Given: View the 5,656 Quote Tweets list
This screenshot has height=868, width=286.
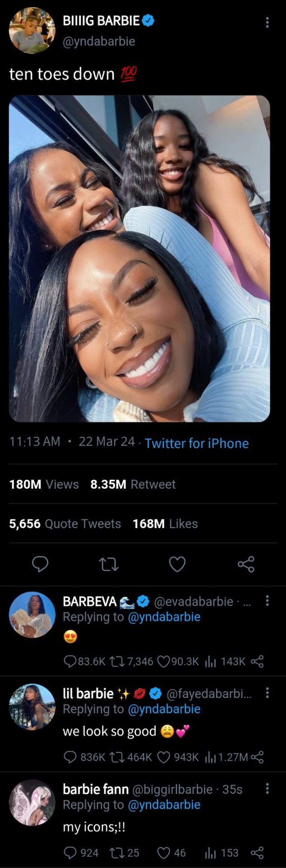Looking at the screenshot, I should point(65,524).
